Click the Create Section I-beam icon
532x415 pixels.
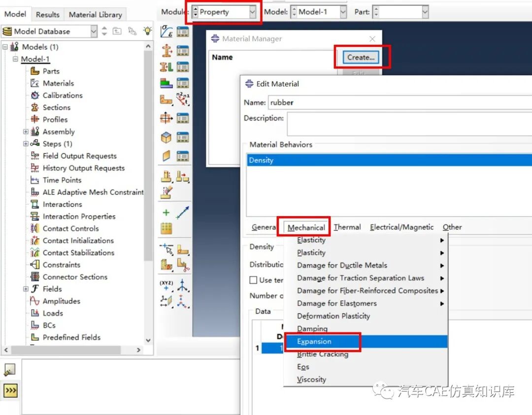(166, 51)
